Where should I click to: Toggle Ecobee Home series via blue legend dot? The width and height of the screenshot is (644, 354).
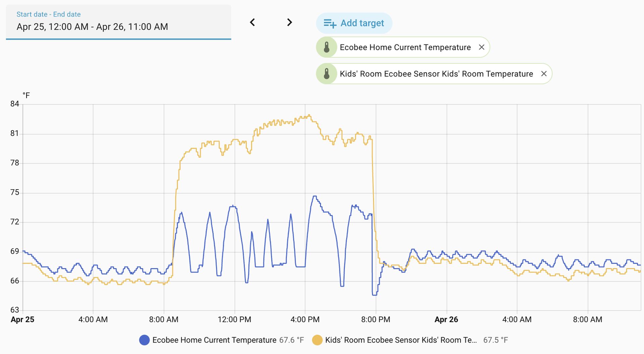pyautogui.click(x=144, y=340)
